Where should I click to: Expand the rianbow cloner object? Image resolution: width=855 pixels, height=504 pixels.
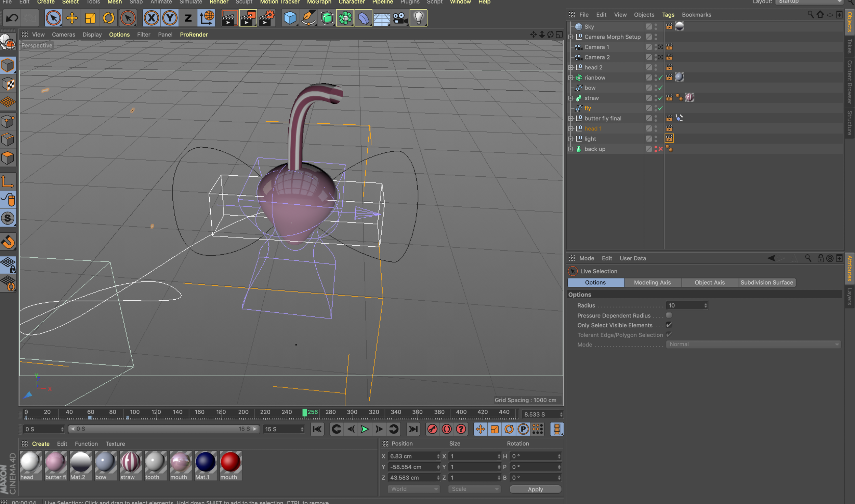pyautogui.click(x=570, y=78)
